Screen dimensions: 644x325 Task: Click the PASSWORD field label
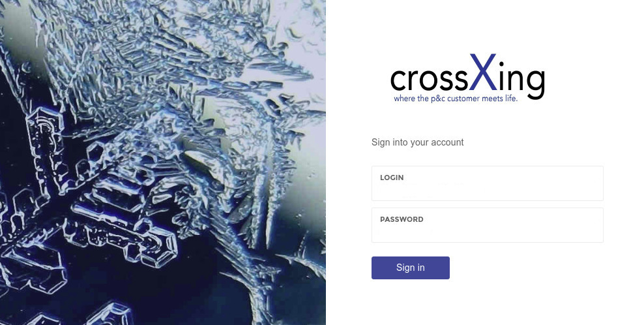(402, 219)
